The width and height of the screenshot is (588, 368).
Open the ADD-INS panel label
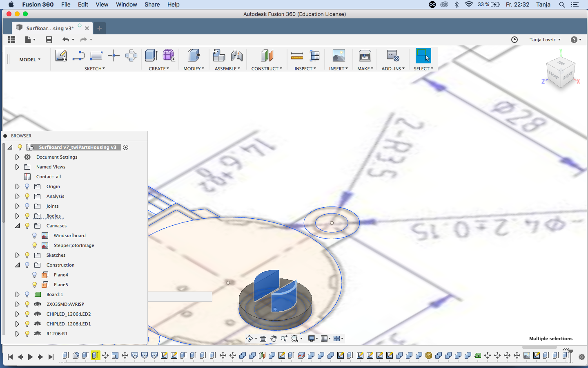[x=393, y=69]
